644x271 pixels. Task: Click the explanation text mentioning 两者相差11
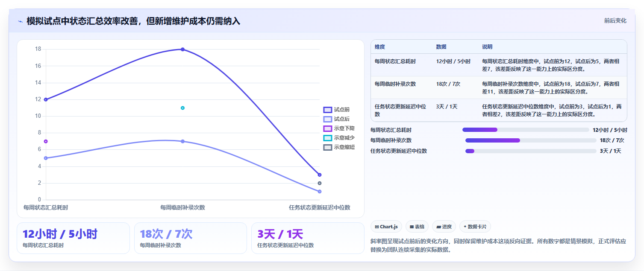[550, 87]
